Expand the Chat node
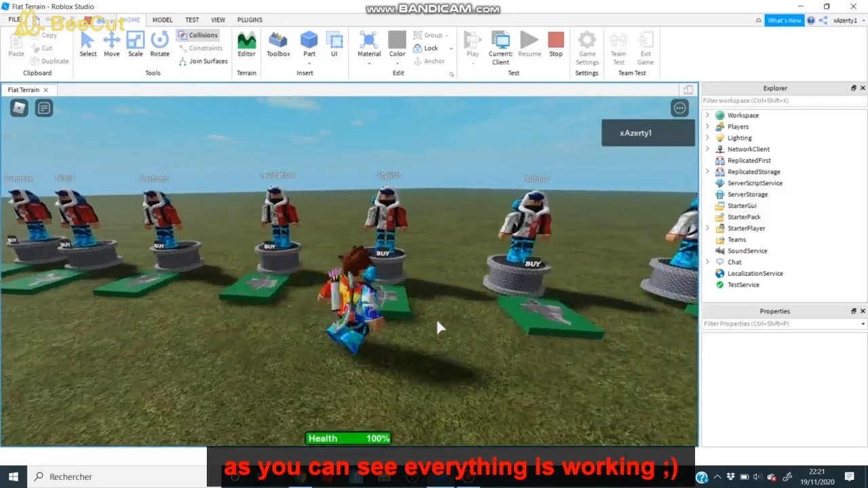 707,262
